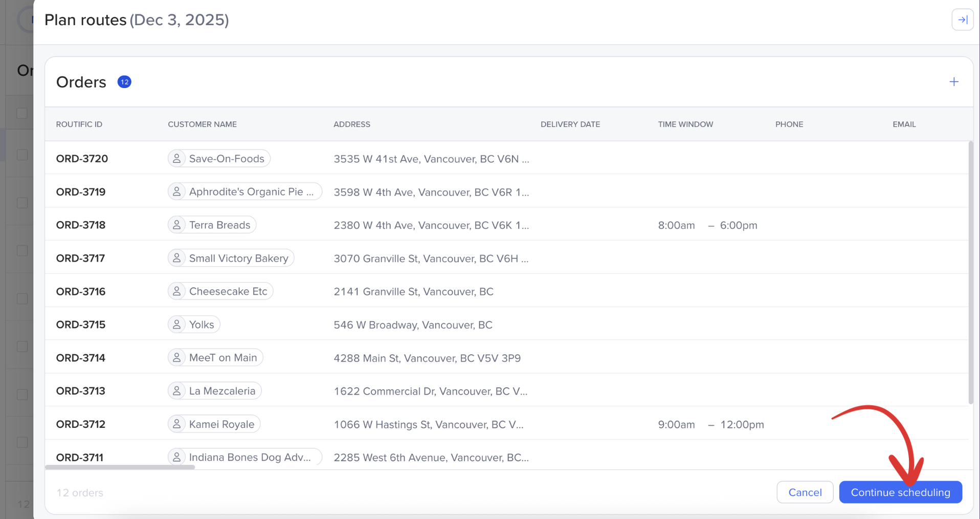Click the Customer Name column header
The width and height of the screenshot is (980, 519).
[x=202, y=124]
